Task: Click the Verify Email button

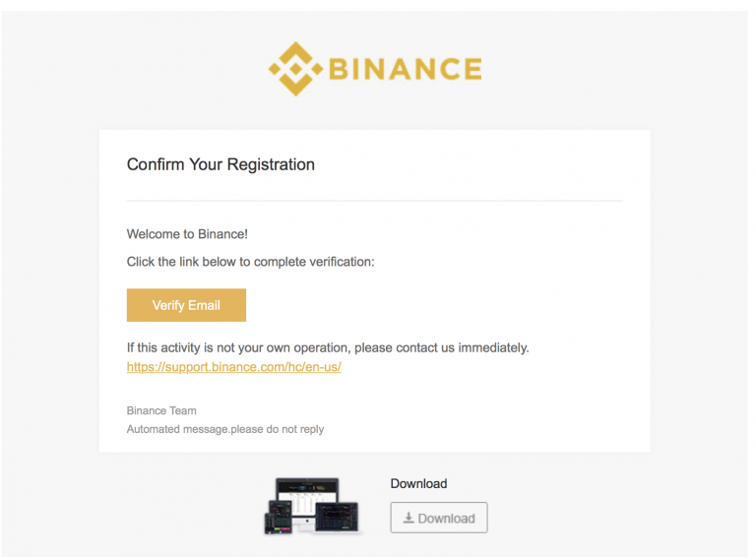Action: [186, 305]
